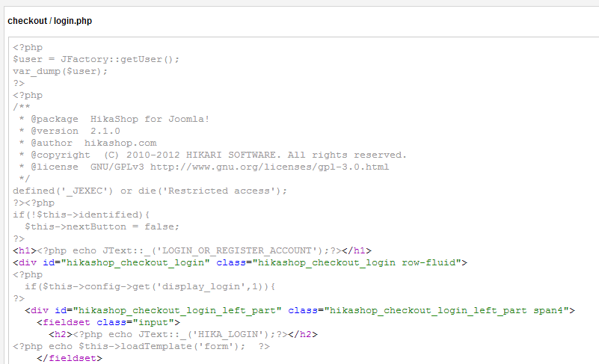Click the '?><?php' line

(x=34, y=203)
